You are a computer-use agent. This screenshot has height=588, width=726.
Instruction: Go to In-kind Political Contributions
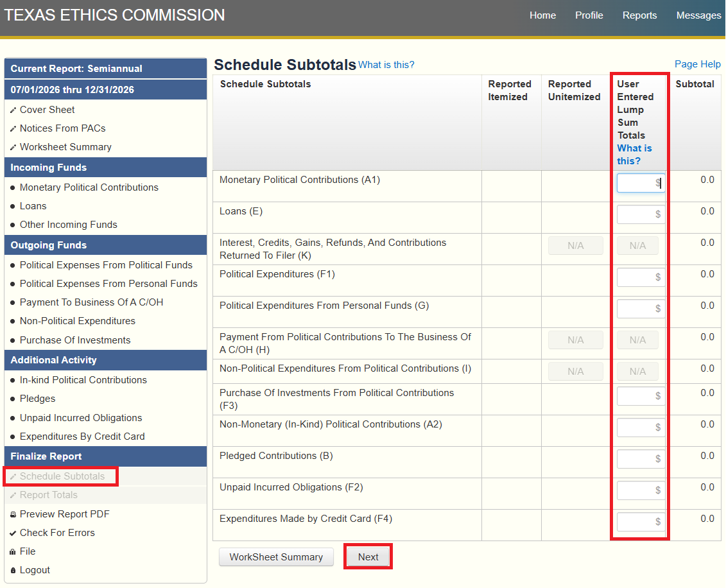click(83, 380)
